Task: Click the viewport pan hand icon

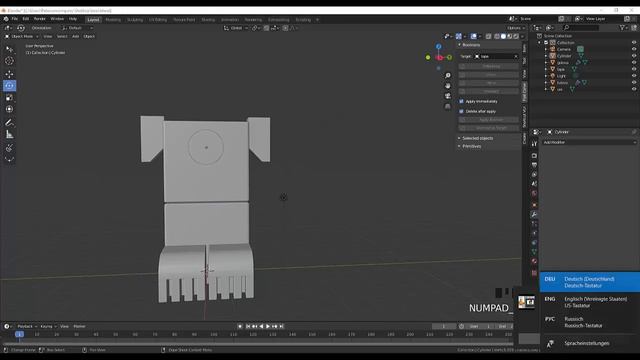Action: click(x=448, y=86)
